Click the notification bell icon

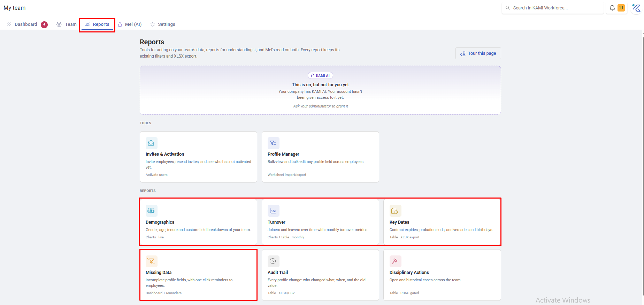click(x=612, y=8)
